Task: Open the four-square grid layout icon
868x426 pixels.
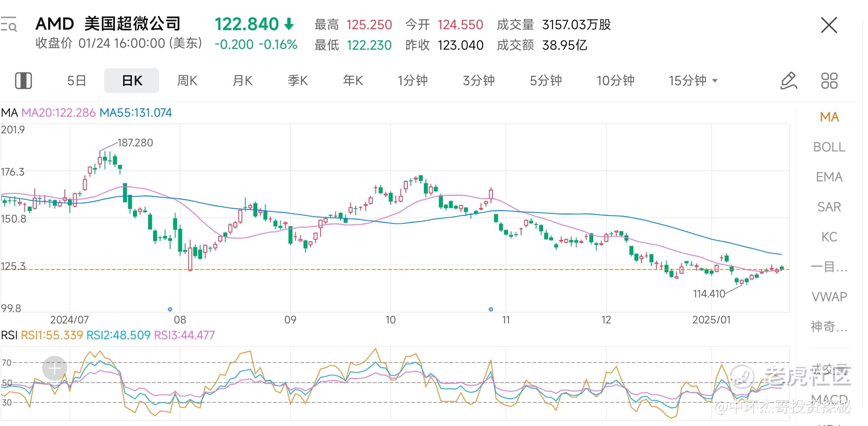Action: click(829, 81)
